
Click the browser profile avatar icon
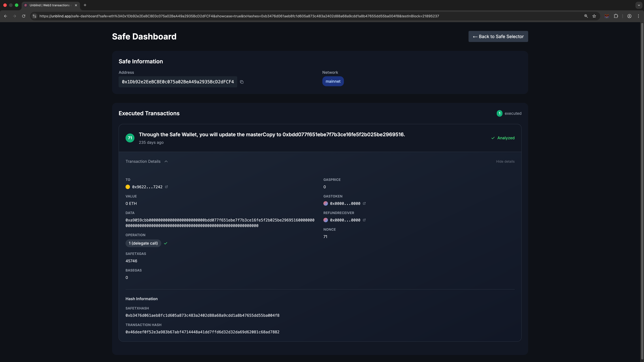[x=630, y=16]
